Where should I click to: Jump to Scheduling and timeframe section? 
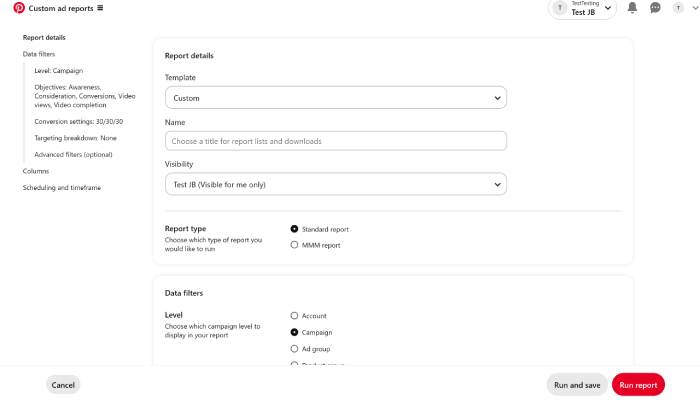pos(62,188)
